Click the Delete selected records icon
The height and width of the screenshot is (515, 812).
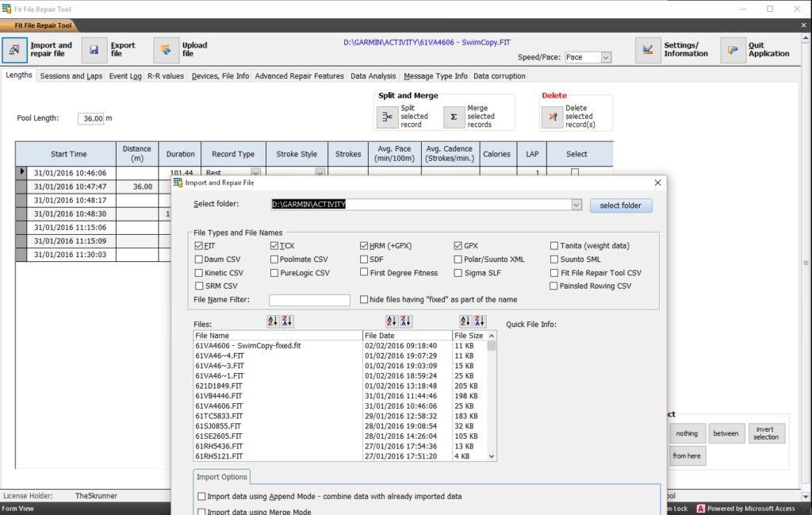pos(553,117)
